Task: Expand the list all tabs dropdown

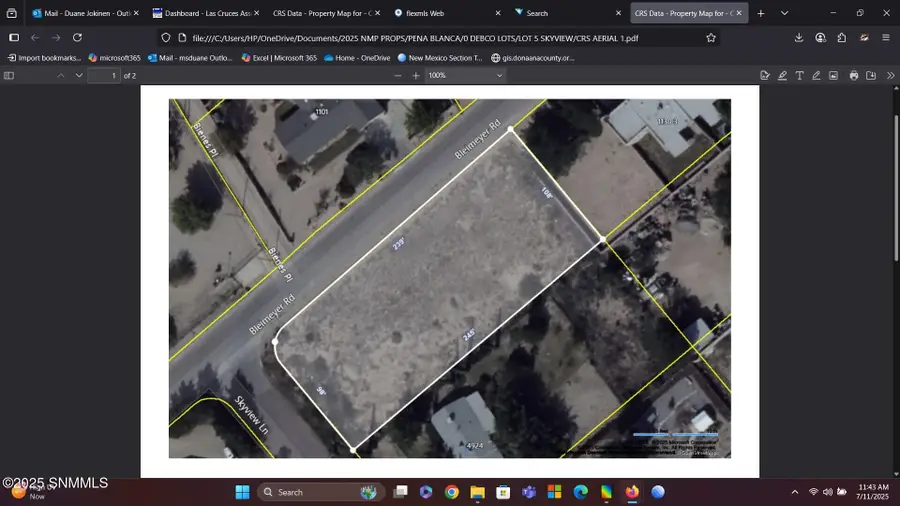Action: (785, 13)
